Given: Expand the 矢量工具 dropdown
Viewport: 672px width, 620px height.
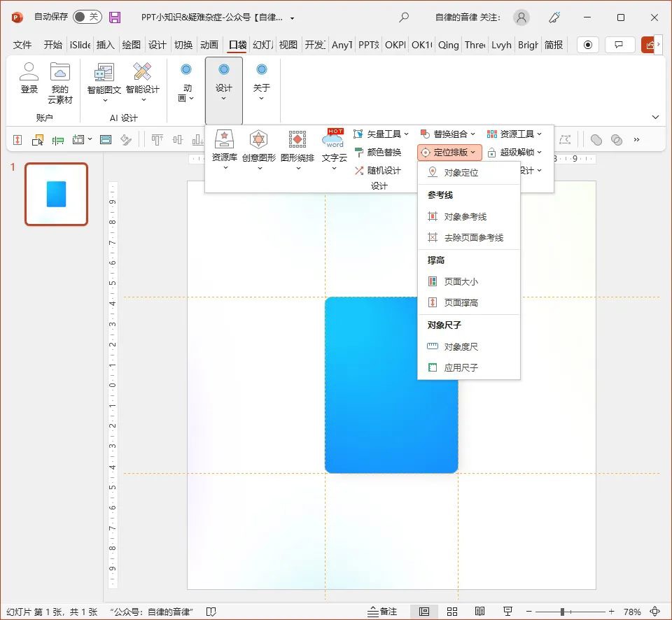Looking at the screenshot, I should tap(384, 134).
